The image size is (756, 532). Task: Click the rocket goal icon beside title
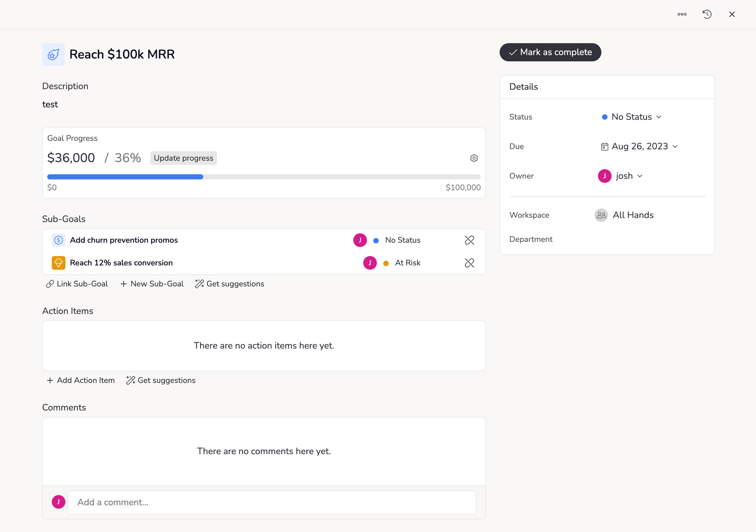click(53, 55)
